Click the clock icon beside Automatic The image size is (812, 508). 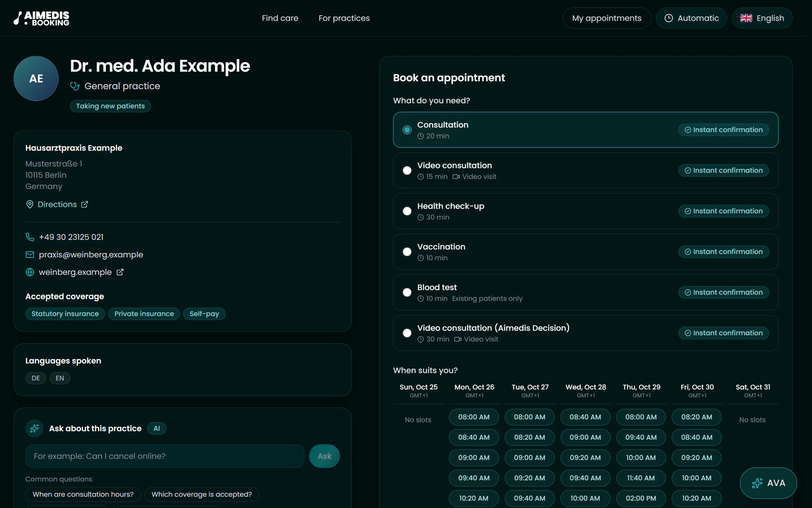tap(668, 18)
